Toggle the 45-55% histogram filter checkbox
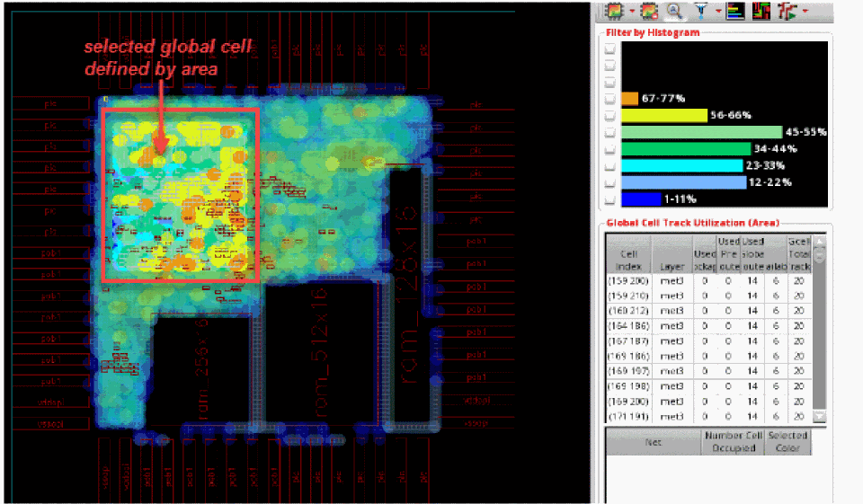The image size is (863, 504). click(609, 132)
